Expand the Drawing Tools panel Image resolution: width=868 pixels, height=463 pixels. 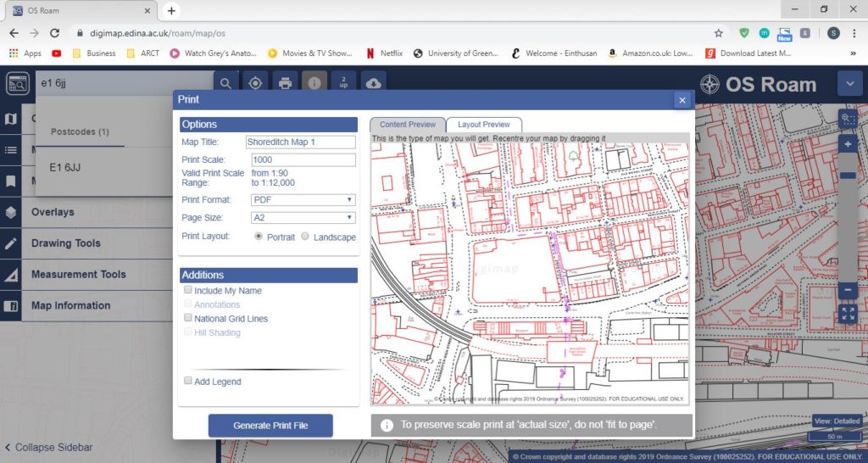(x=97, y=243)
